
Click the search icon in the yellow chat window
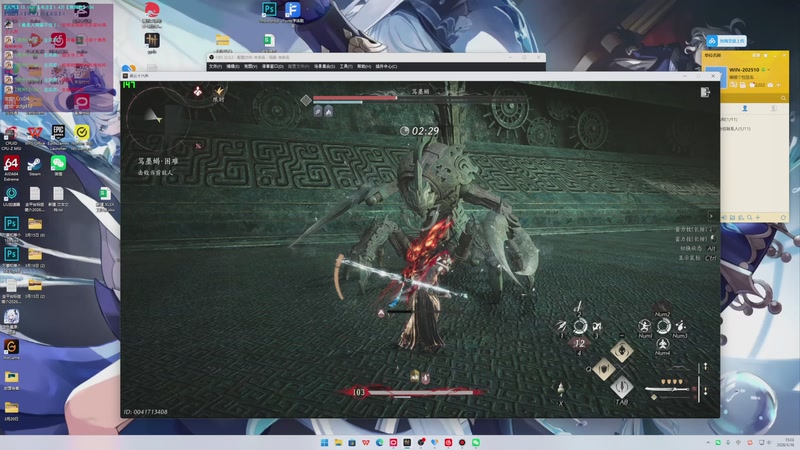[783, 98]
